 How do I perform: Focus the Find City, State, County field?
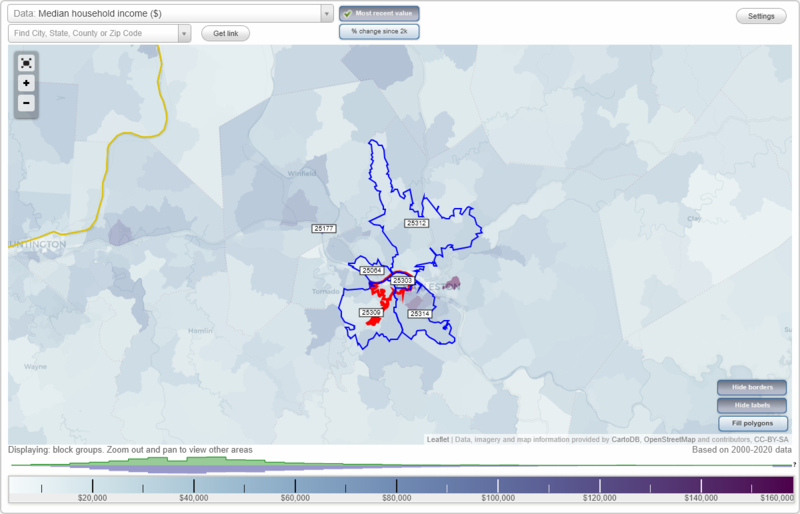[x=93, y=34]
